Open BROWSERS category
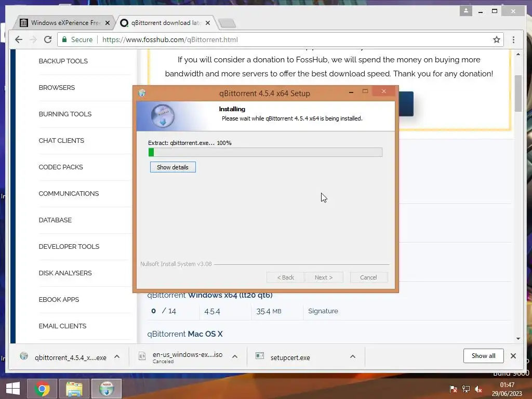The height and width of the screenshot is (399, 532). click(x=57, y=87)
